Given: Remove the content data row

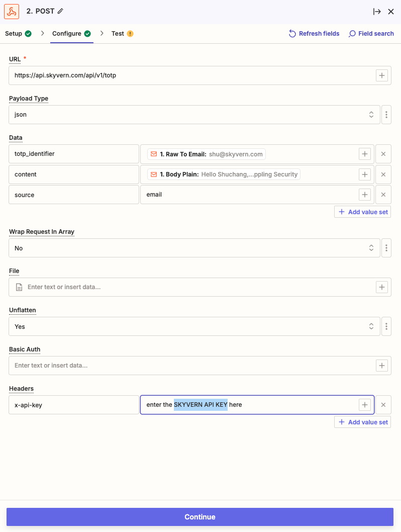Looking at the screenshot, I should [x=383, y=174].
